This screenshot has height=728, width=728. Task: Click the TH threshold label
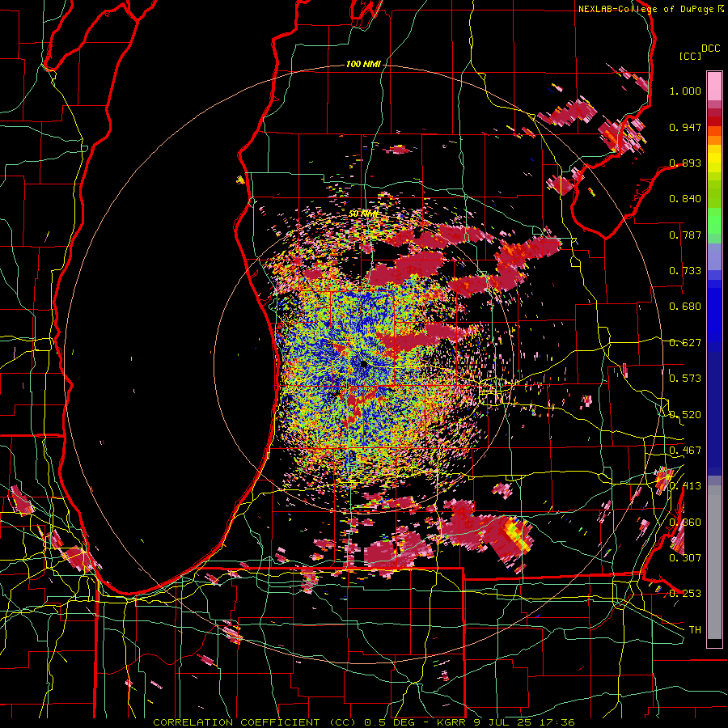(x=695, y=629)
